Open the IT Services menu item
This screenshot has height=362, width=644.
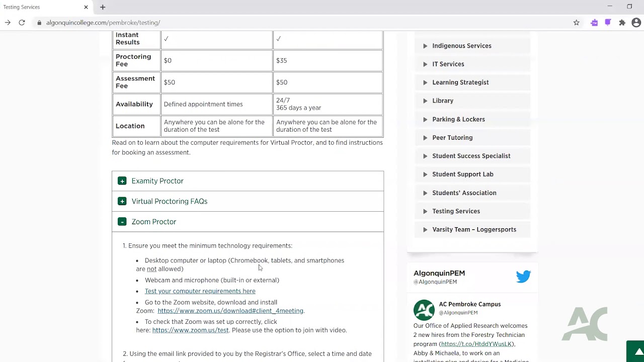[x=448, y=64]
